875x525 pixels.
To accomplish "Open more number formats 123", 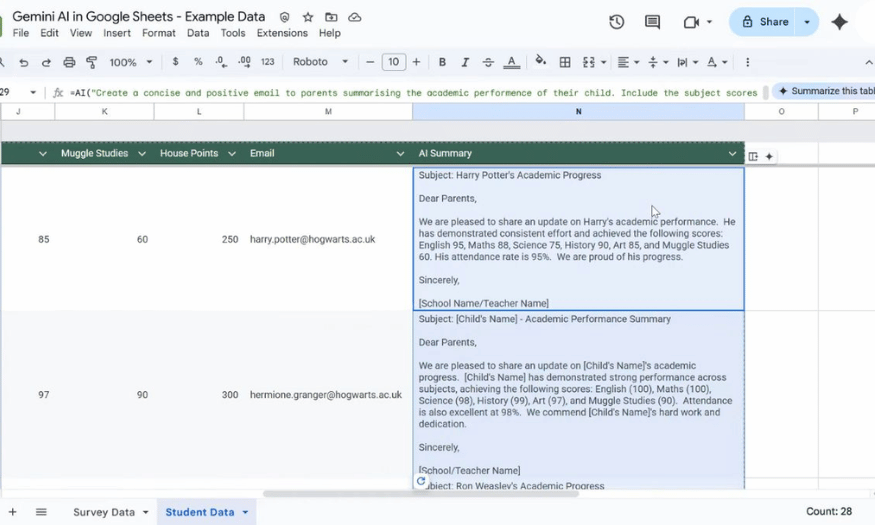I will pos(268,62).
